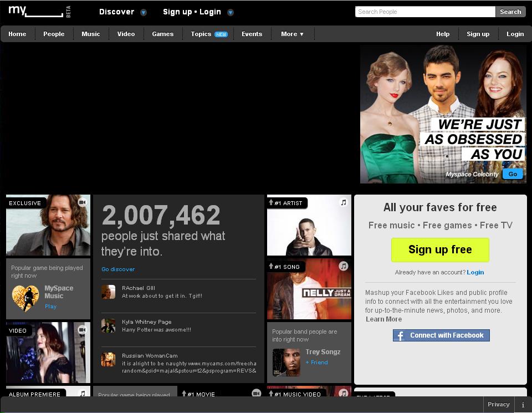532x413 pixels.
Task: Click the Sign up free button
Action: click(x=440, y=250)
